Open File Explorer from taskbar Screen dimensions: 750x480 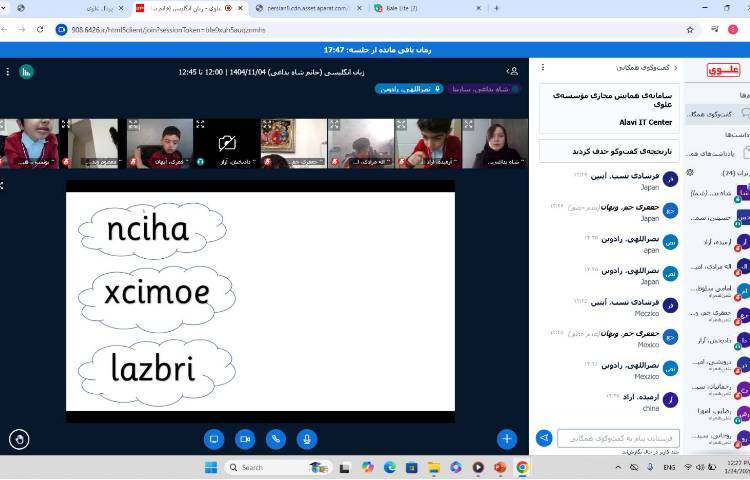click(433, 467)
